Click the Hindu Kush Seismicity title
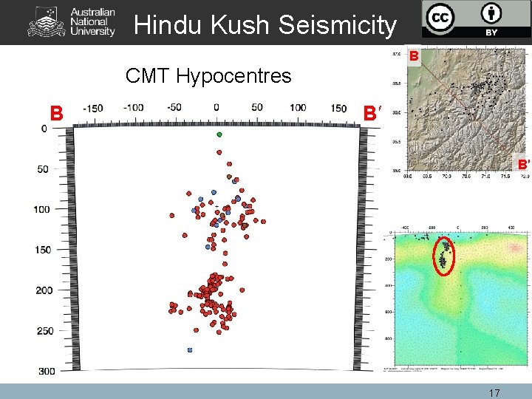532x399 pixels. (265, 25)
